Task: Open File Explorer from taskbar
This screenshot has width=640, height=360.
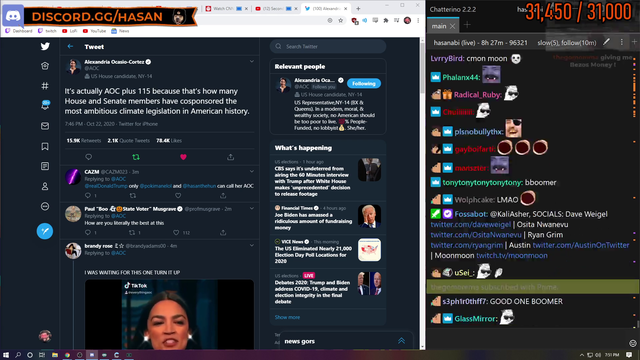Action: (x=55, y=355)
